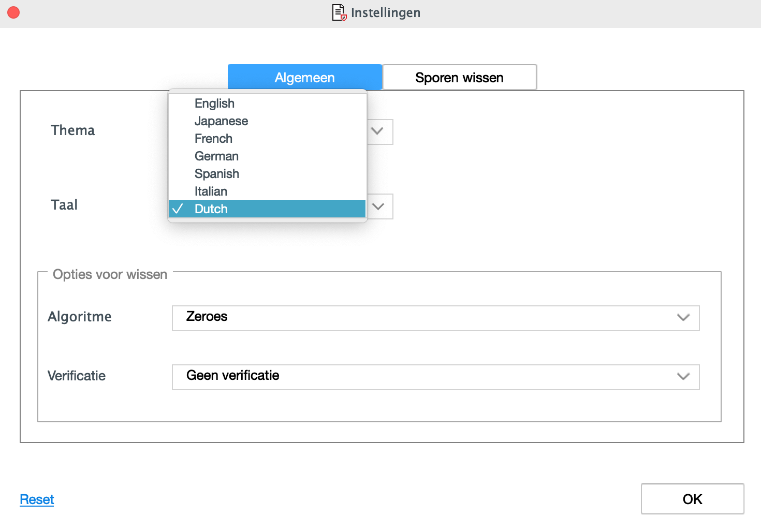Image resolution: width=761 pixels, height=532 pixels.
Task: Click the Thema label
Action: 72,130
